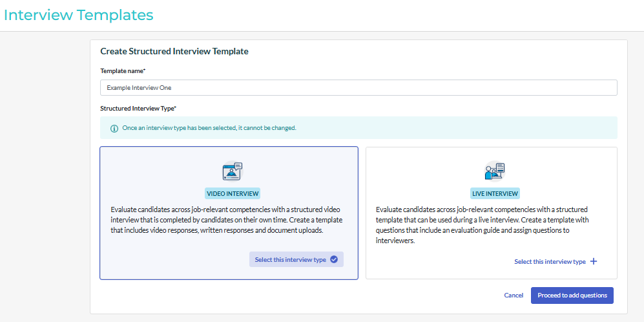Choose the Live Interview type link
The height and width of the screenshot is (322, 644).
pos(556,262)
